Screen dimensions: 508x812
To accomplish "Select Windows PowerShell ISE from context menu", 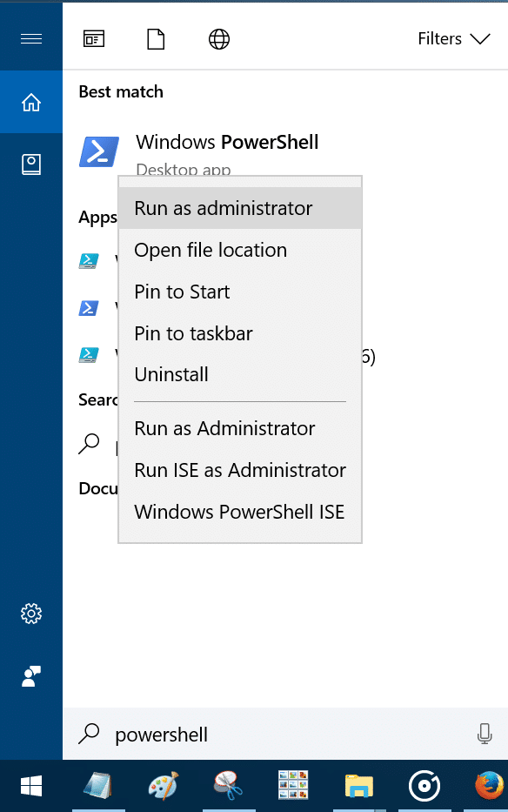I will coord(239,512).
